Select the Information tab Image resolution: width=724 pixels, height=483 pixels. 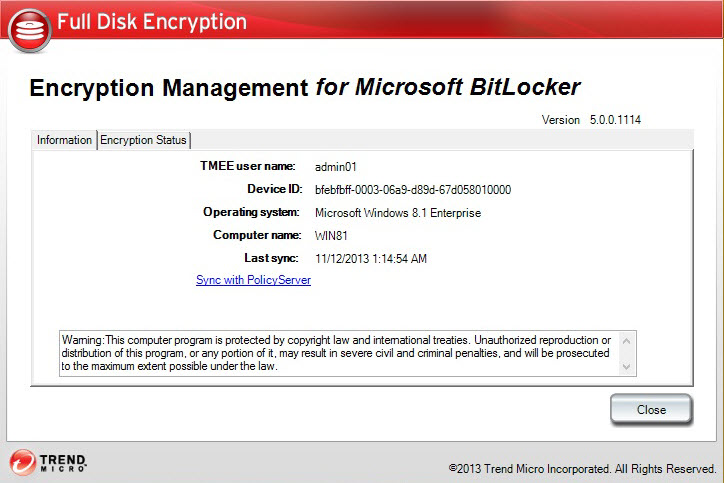click(64, 140)
